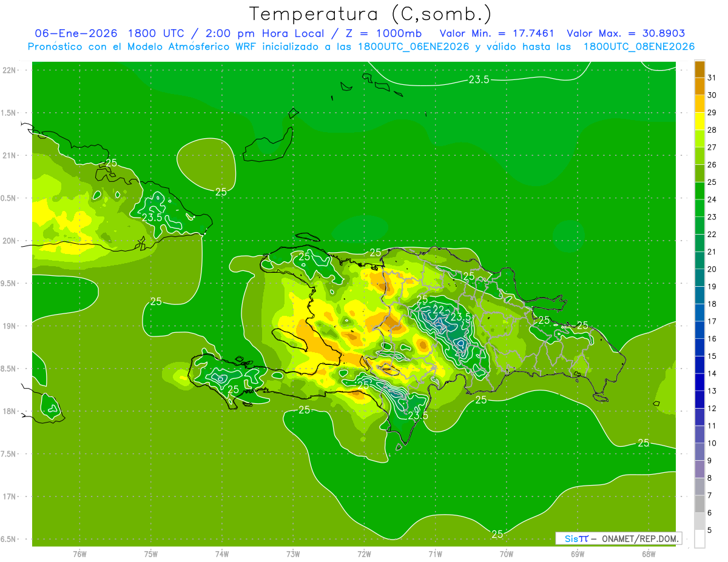The image size is (728, 562).
Task: Pick the yellow colorbar swatch between 28 and 29
Action: coord(699,121)
